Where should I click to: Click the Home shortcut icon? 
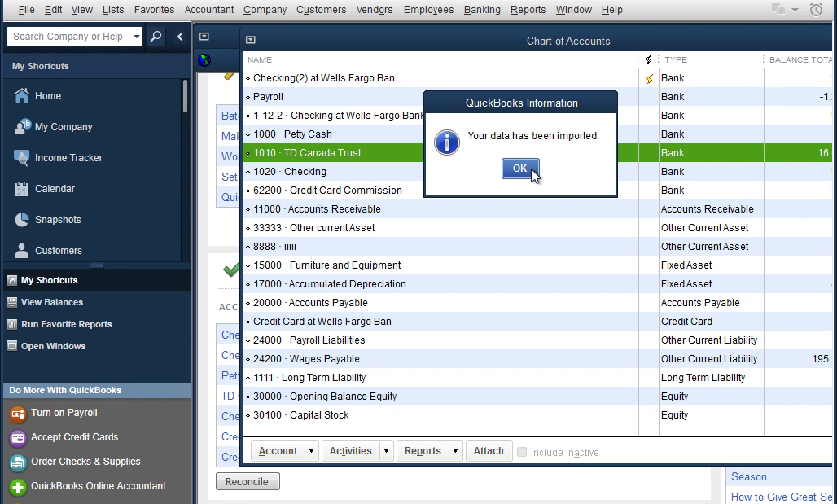coord(21,96)
